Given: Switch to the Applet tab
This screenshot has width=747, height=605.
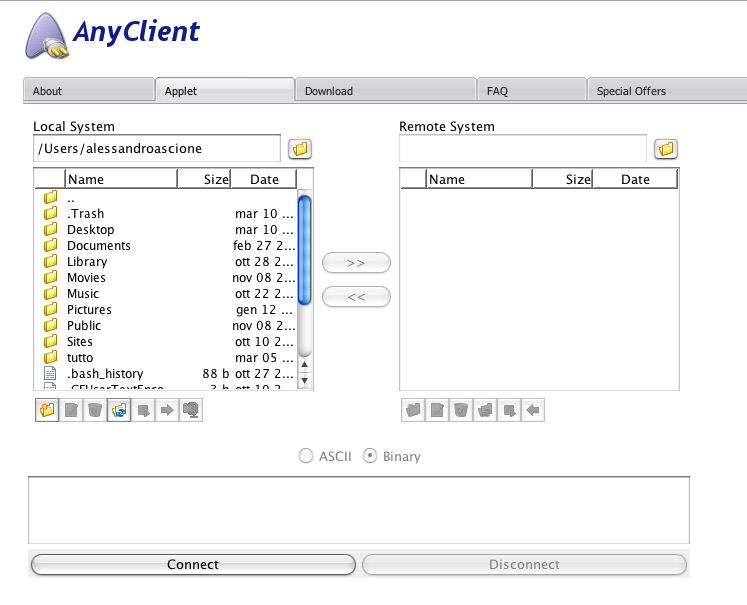Looking at the screenshot, I should 225,91.
